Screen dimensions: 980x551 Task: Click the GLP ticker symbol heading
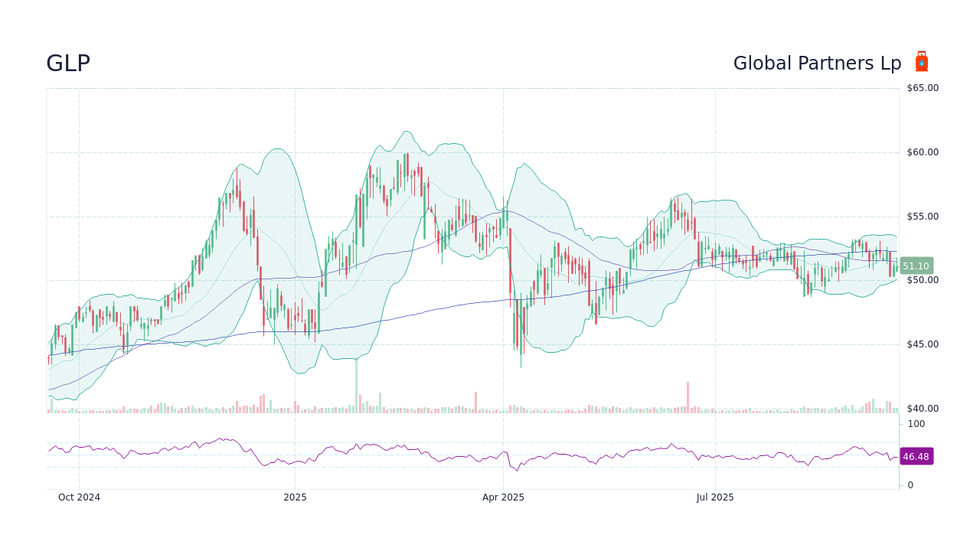(x=68, y=63)
